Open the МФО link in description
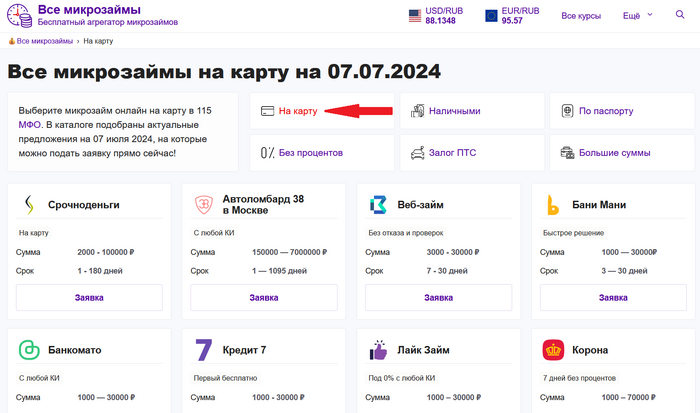 29,125
